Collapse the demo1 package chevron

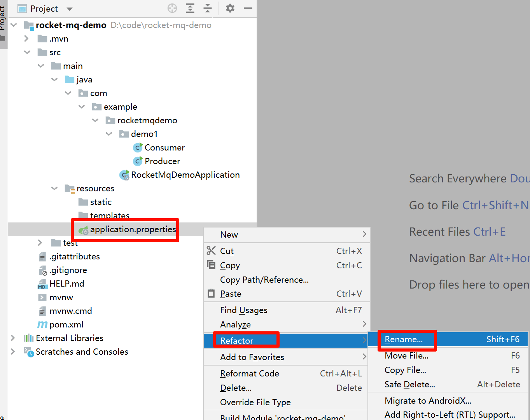pyautogui.click(x=109, y=134)
